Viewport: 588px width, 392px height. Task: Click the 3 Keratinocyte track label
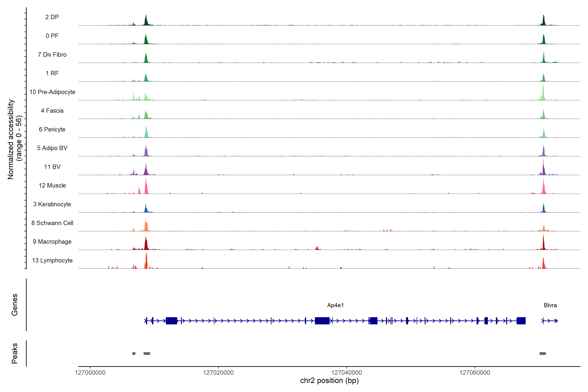pyautogui.click(x=52, y=204)
